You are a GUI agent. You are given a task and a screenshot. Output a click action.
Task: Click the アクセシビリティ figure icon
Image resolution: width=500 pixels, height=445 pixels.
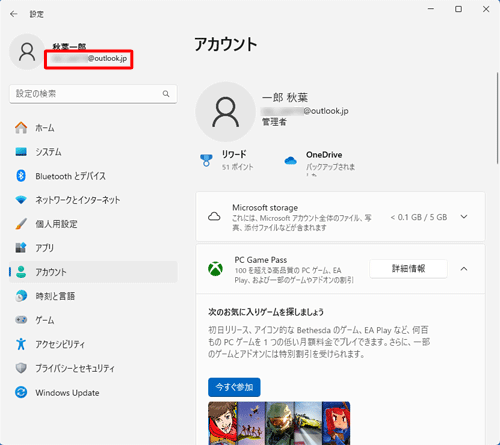pyautogui.click(x=21, y=344)
